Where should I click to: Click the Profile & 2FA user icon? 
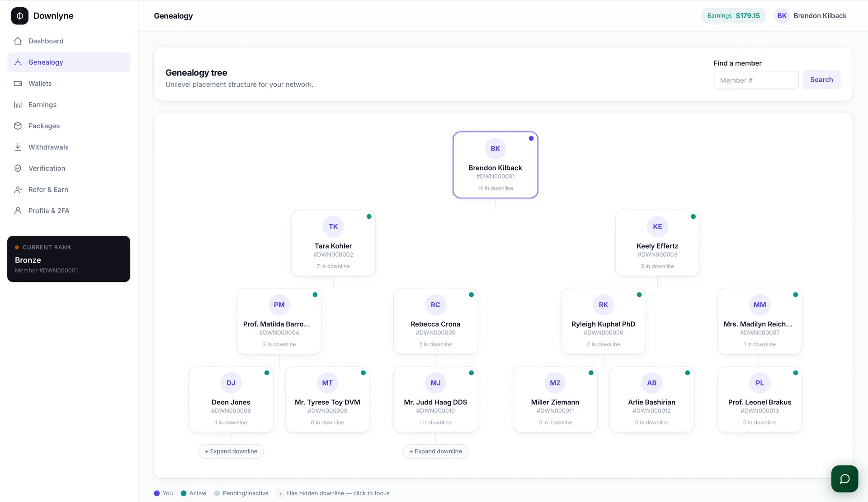click(x=18, y=211)
